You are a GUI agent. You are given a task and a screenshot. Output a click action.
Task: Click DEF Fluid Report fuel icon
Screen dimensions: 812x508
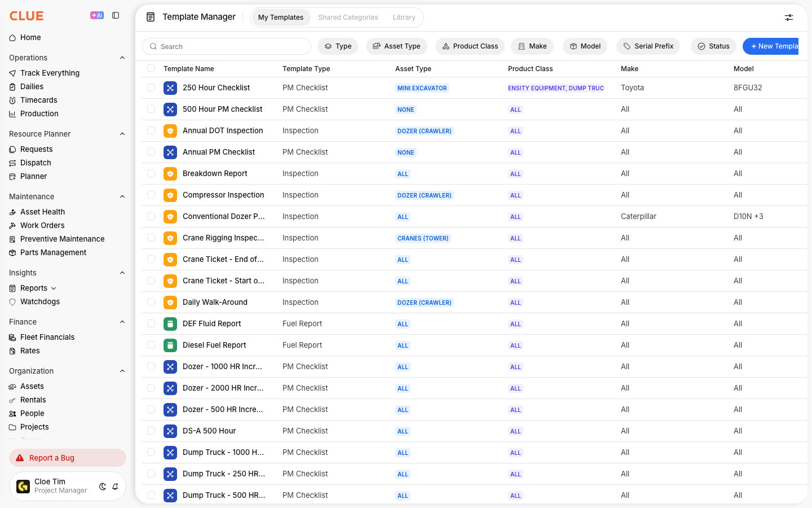coord(170,324)
